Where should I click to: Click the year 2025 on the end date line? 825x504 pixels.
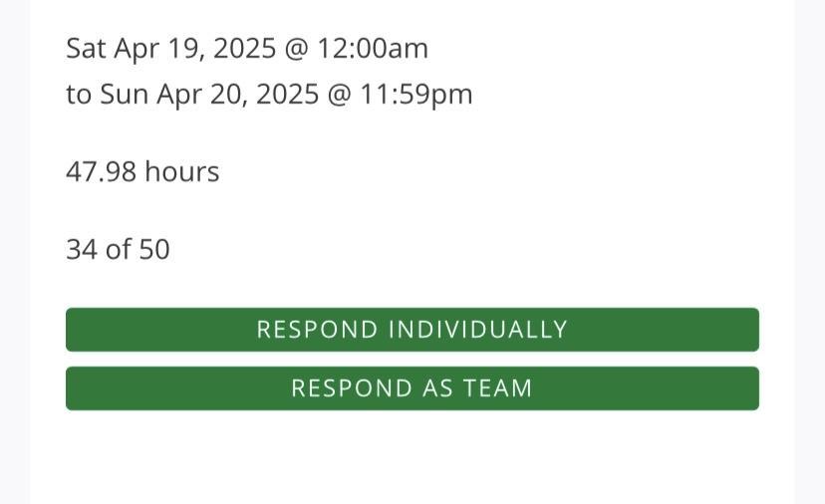point(287,95)
